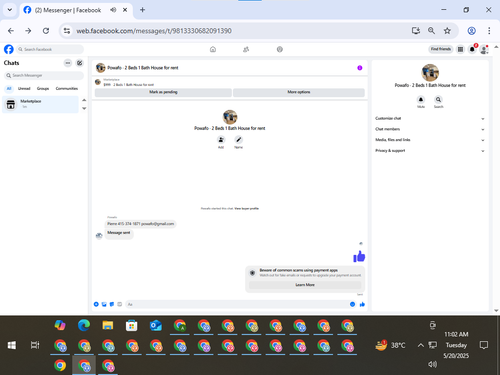Open the Facebook menu grid icon
Image resolution: width=500 pixels, height=375 pixels.
click(460, 49)
